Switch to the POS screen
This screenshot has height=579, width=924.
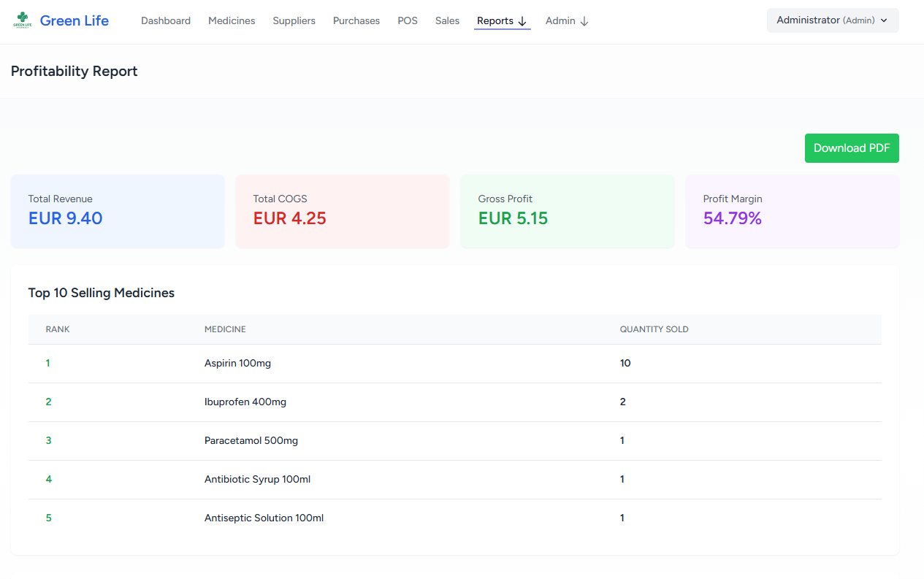(408, 21)
